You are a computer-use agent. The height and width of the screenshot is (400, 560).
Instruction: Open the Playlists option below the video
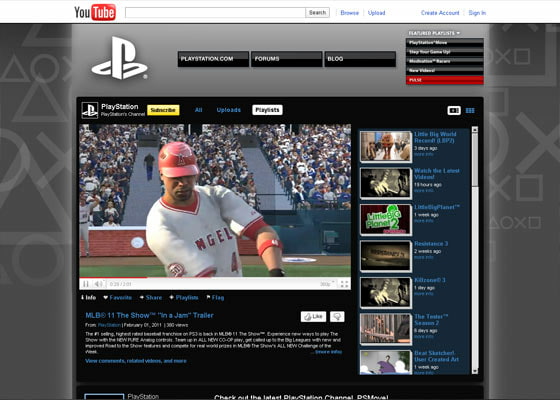(x=184, y=298)
